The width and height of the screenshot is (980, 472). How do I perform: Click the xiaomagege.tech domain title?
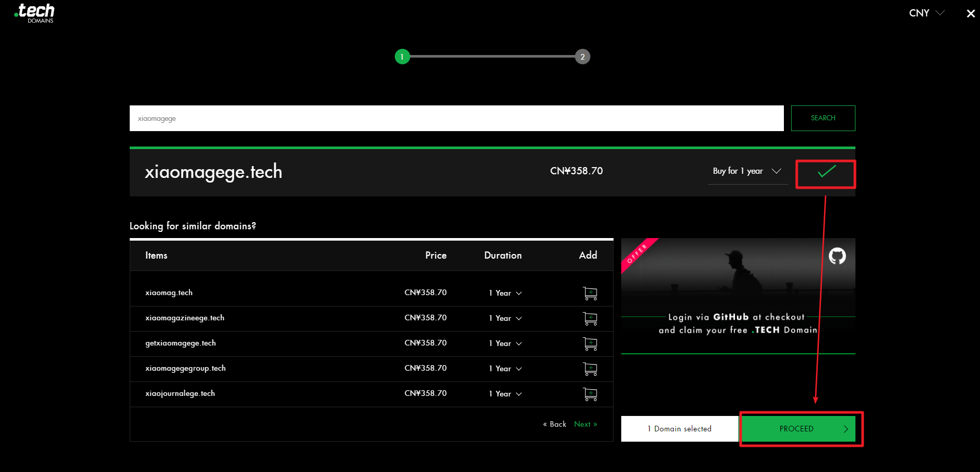(x=214, y=172)
